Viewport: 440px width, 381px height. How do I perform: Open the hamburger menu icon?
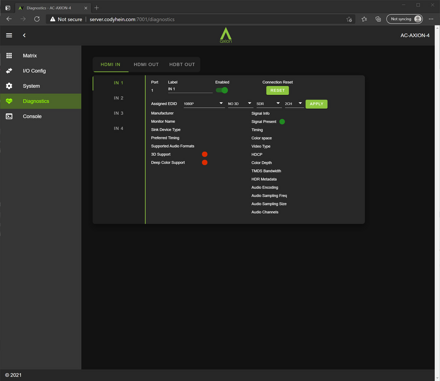tap(9, 35)
